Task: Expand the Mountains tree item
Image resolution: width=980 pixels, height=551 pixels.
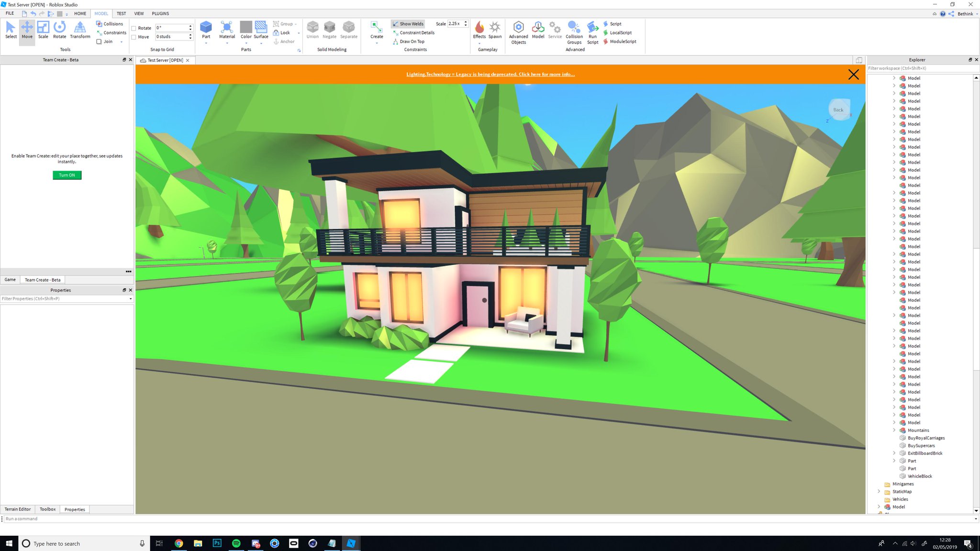Action: click(894, 430)
